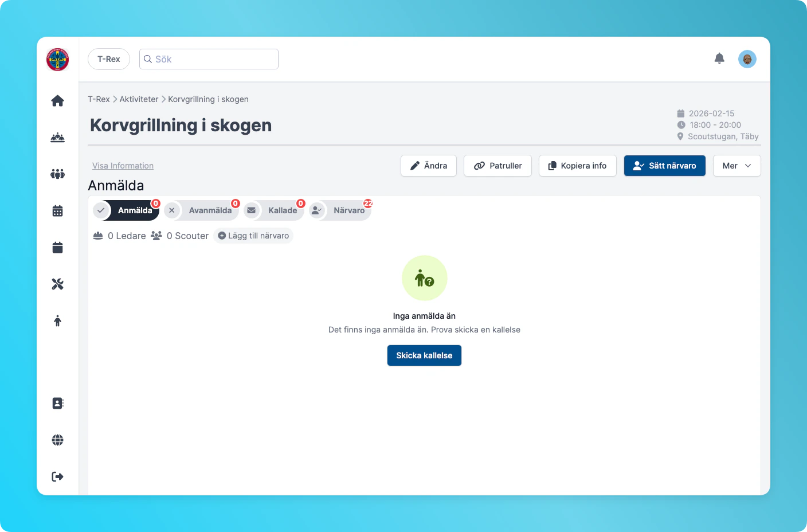Open the notifications bell

(719, 58)
